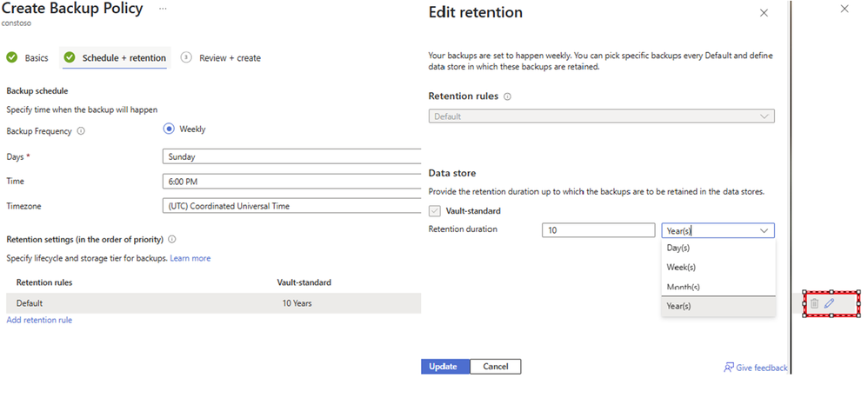868x411 pixels.
Task: Open the Learn more link
Action: [190, 258]
